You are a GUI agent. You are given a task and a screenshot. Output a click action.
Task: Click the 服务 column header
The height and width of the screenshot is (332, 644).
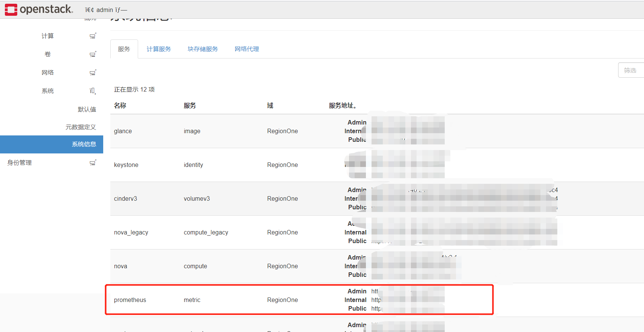(190, 106)
